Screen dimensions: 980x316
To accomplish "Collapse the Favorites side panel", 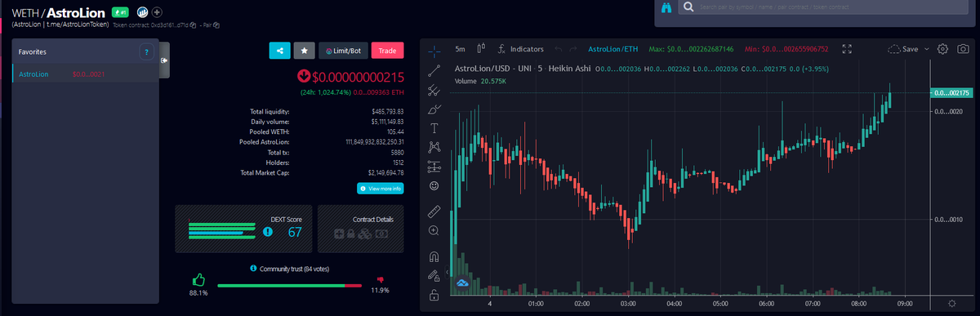I will pos(164,60).
